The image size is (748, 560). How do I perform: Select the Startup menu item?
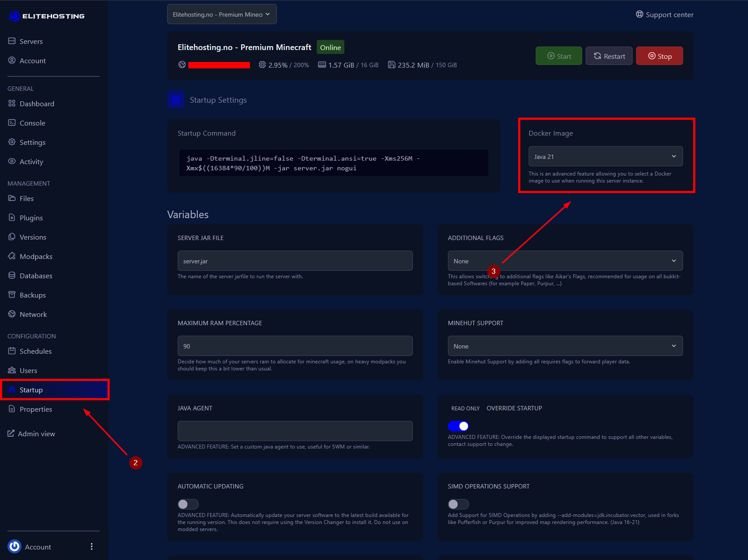pos(55,390)
